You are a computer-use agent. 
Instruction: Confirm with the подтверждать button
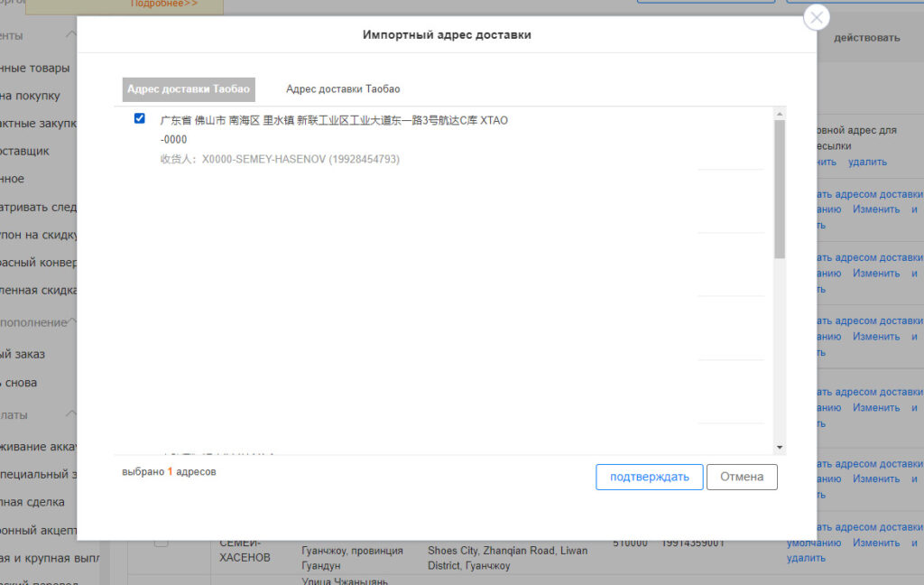click(650, 477)
